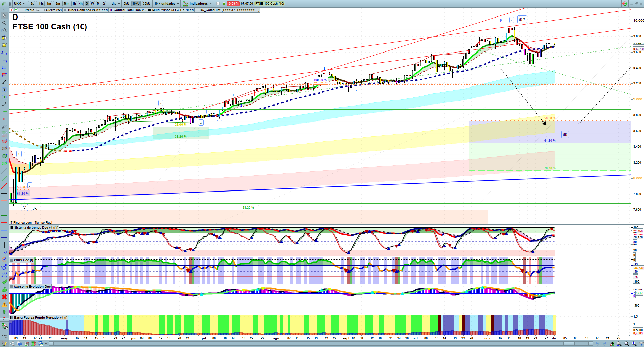Image resolution: width=644 pixels, height=347 pixels.
Task: Click the 35kU units button
Action: [147, 4]
